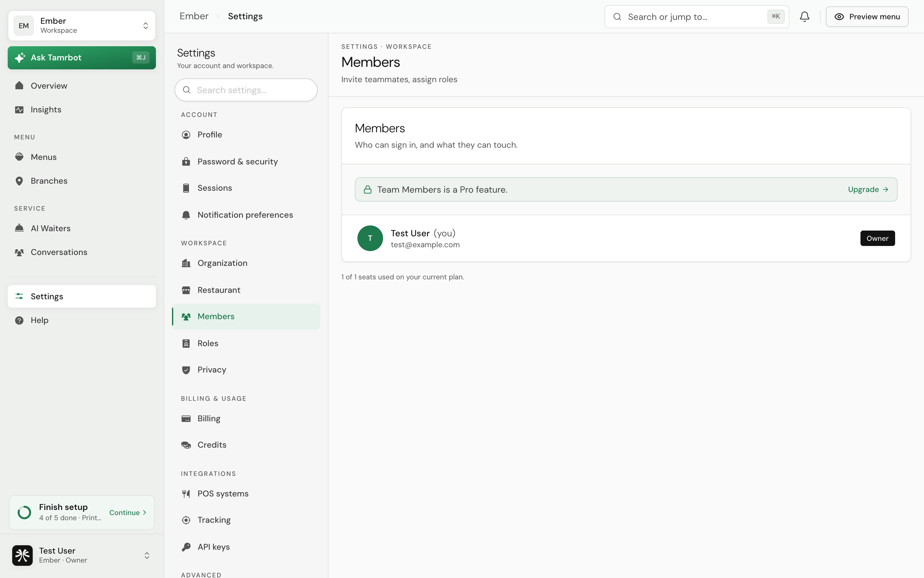Click the Ember breadcrumb link
Viewport: 924px width, 578px height.
194,16
